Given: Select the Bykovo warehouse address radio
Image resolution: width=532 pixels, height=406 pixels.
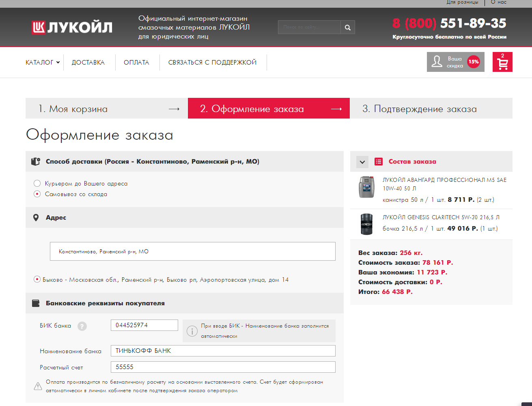Looking at the screenshot, I should [x=37, y=279].
